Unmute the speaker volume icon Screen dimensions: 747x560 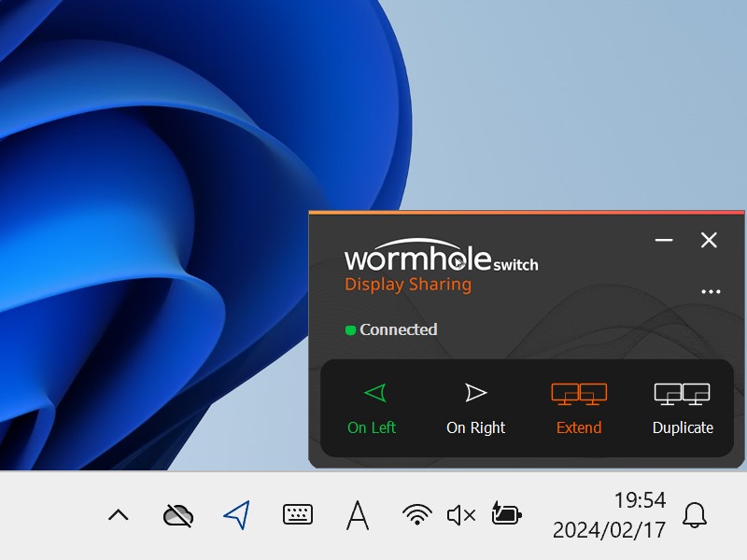tap(460, 514)
